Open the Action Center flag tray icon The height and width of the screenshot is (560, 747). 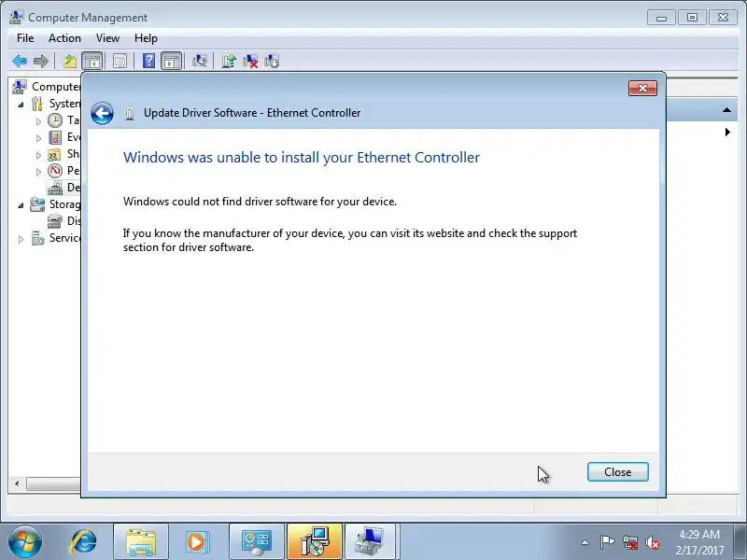click(x=607, y=542)
